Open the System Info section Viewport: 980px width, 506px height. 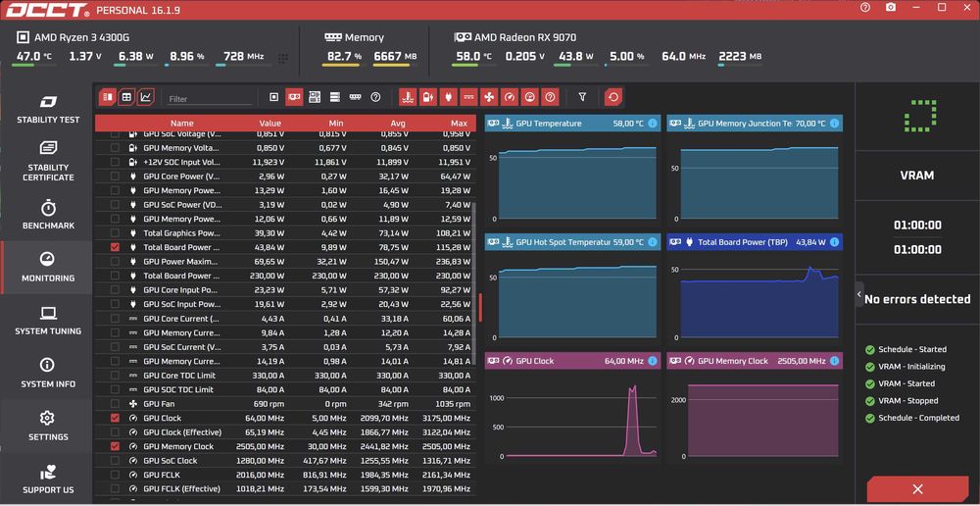(x=47, y=374)
